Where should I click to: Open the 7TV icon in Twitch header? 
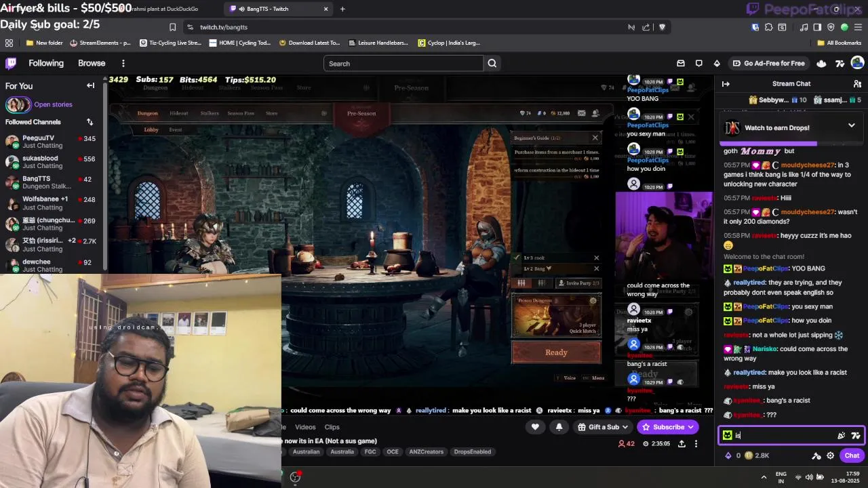point(840,63)
